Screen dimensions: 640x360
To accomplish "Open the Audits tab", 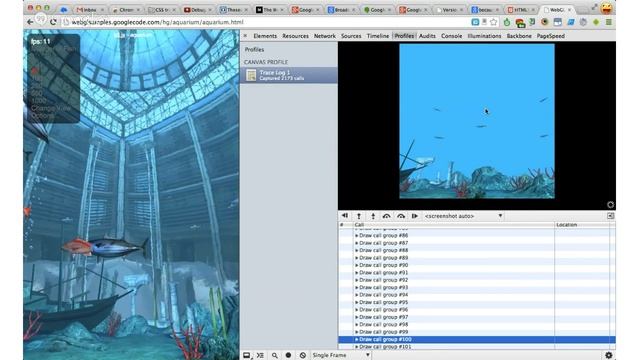I will click(x=427, y=36).
